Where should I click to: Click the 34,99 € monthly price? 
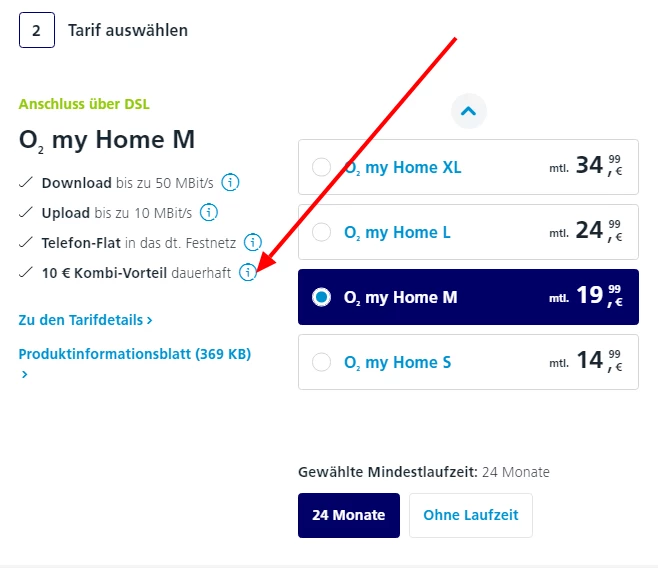[598, 167]
